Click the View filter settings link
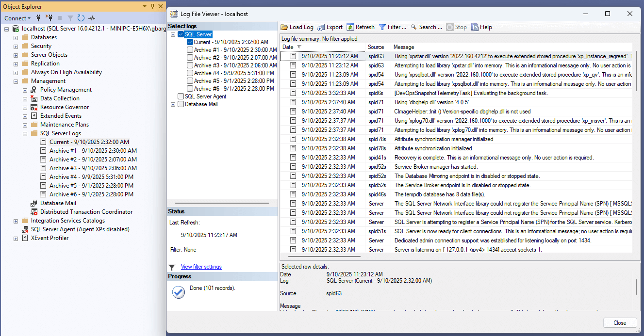644x336 pixels. (x=201, y=267)
